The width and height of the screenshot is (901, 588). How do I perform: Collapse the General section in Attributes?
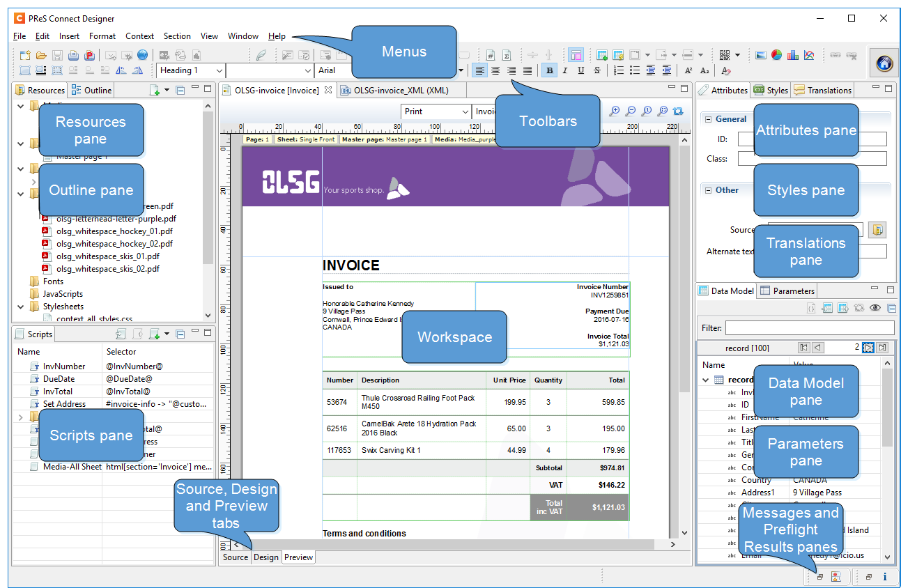707,119
